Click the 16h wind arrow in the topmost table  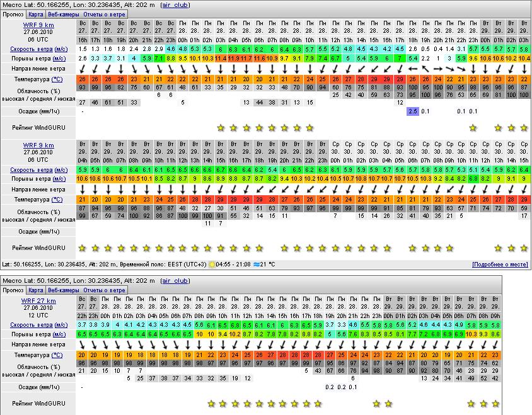(82, 69)
